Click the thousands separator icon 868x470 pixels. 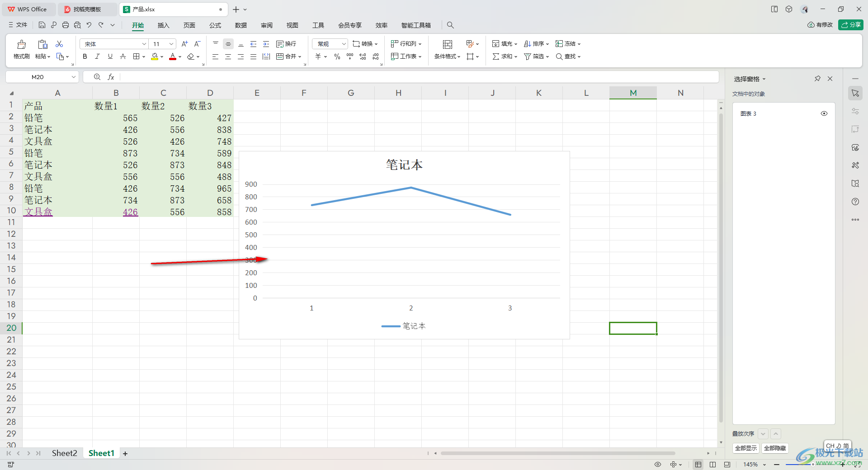[x=350, y=56]
